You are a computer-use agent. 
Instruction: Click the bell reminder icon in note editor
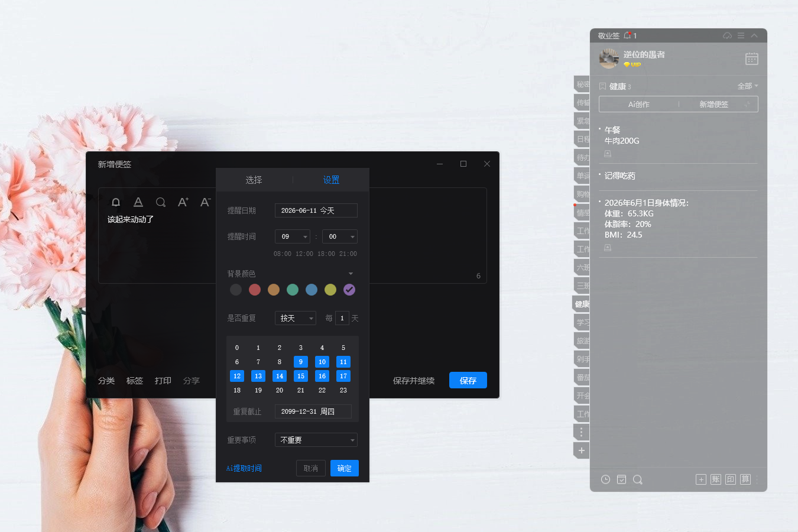pos(116,202)
